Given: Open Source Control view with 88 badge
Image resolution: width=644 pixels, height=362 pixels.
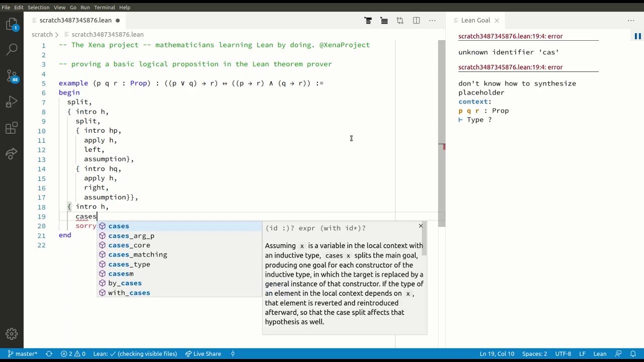Looking at the screenshot, I should click(12, 76).
